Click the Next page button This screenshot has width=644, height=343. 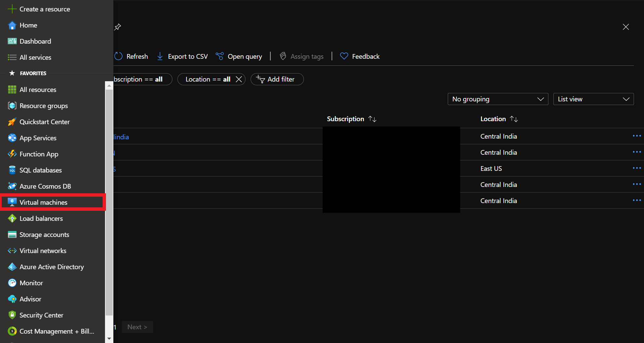(137, 327)
